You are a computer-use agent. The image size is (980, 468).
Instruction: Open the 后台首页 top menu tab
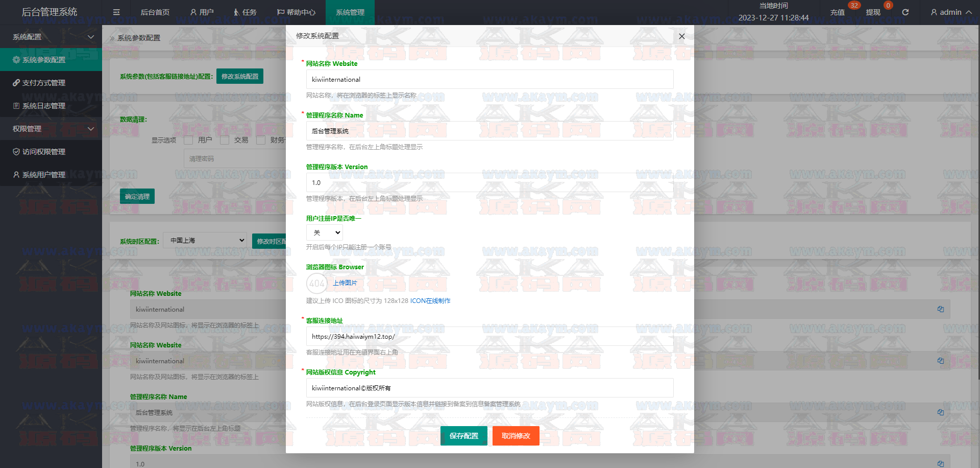pos(155,12)
